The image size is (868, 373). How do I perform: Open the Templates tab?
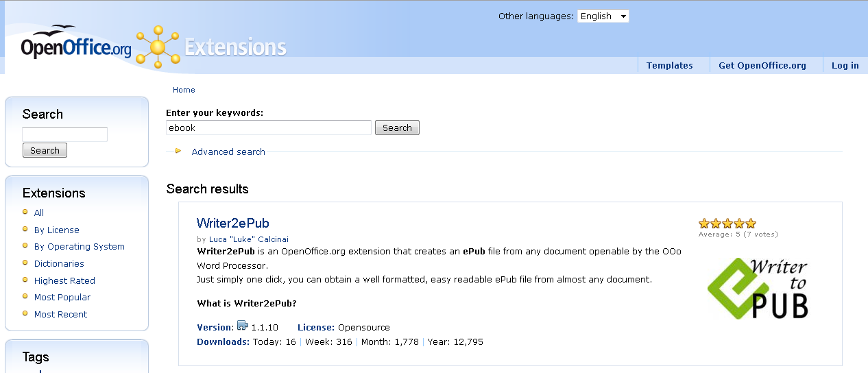tap(669, 66)
